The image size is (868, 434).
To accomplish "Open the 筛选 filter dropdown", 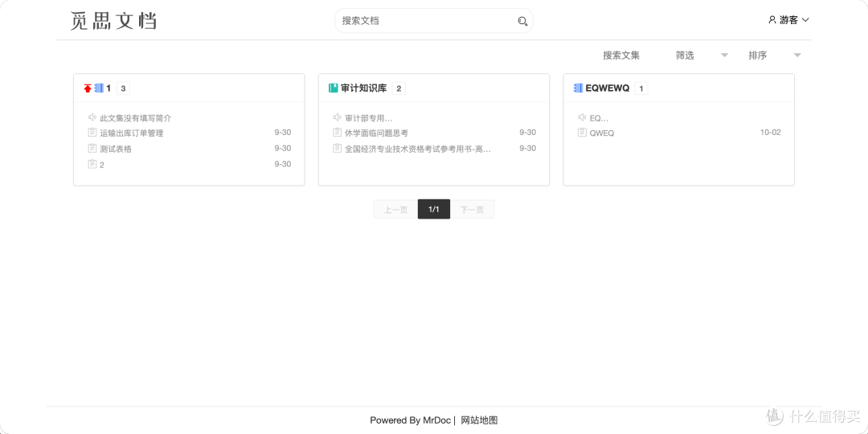I will (702, 55).
